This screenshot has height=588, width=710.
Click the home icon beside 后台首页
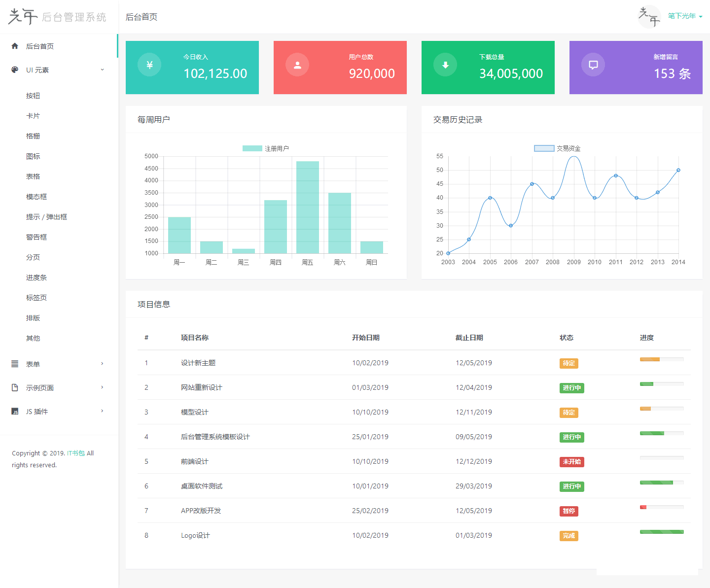pyautogui.click(x=14, y=46)
